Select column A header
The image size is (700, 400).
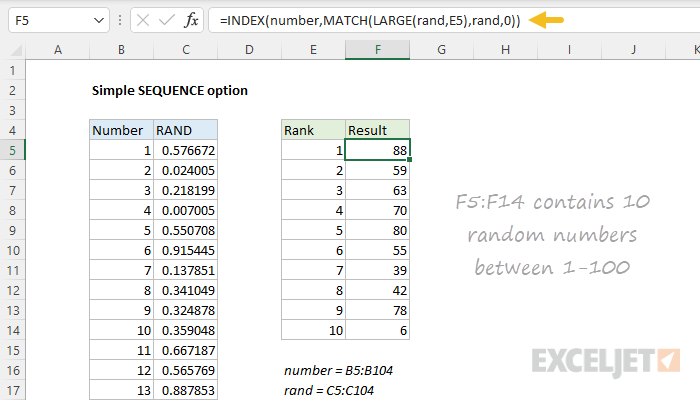pyautogui.click(x=58, y=50)
